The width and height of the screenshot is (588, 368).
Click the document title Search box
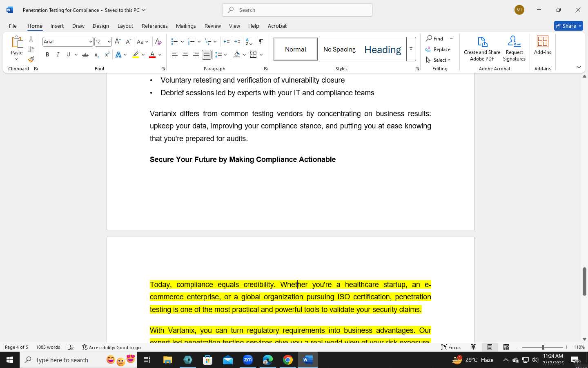coord(297,10)
